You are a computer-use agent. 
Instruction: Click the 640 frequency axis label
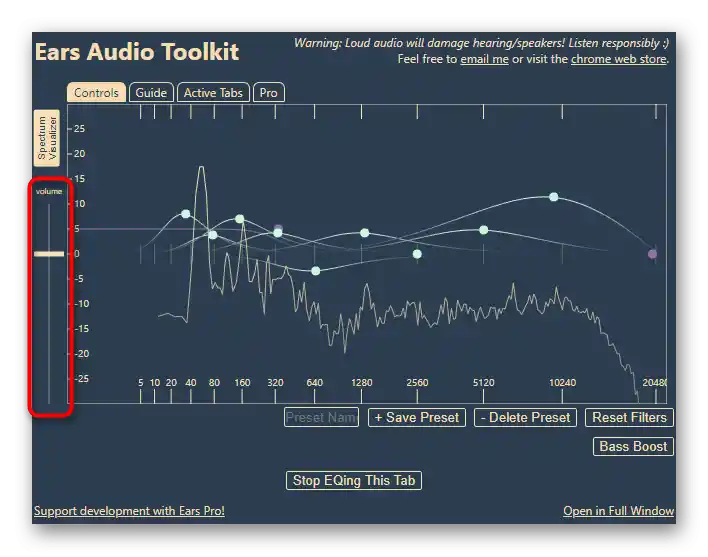coord(314,382)
